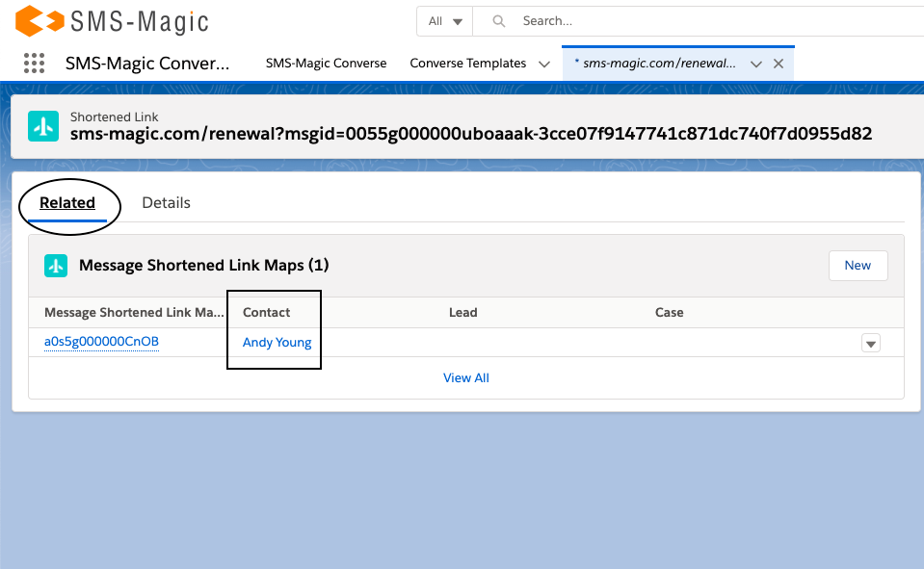Click the Message Shortened Link Maps icon
924x569 pixels.
[56, 266]
